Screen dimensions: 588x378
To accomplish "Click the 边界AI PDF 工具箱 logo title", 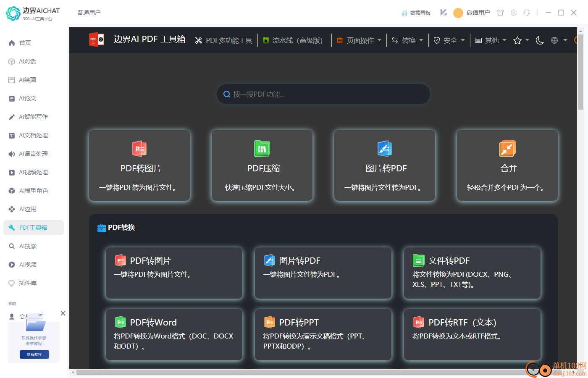I will (137, 39).
